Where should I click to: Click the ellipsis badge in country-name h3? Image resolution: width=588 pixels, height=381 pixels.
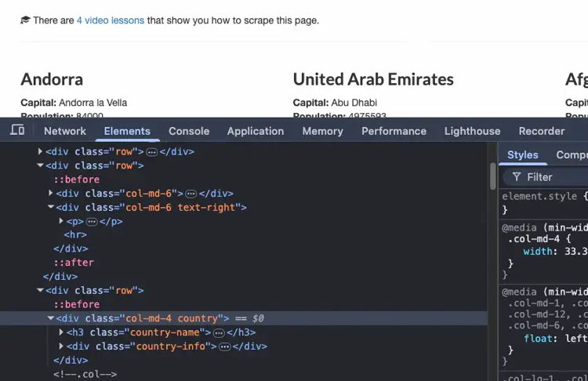(x=219, y=332)
